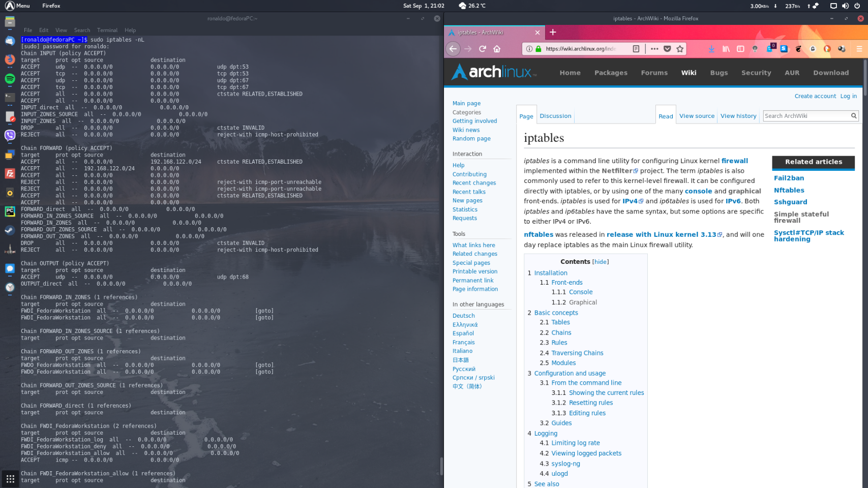This screenshot has height=488, width=868.
Task: Open the power menu in top bar
Action: [857, 6]
